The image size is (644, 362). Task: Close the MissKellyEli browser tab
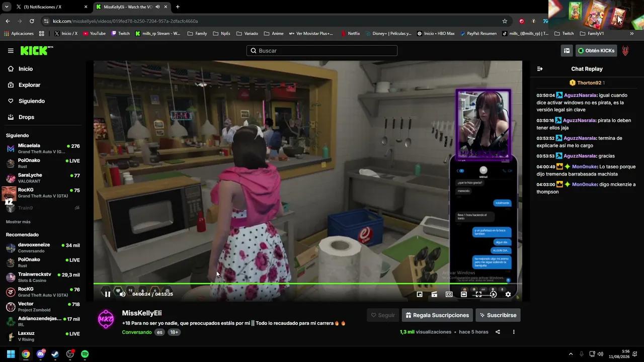pos(166,7)
